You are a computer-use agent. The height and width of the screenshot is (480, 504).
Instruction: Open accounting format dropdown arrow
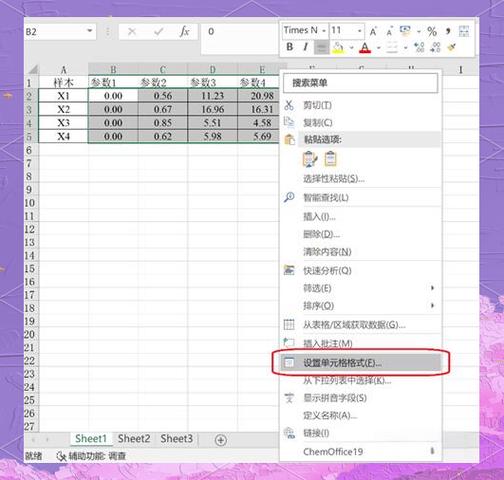419,32
